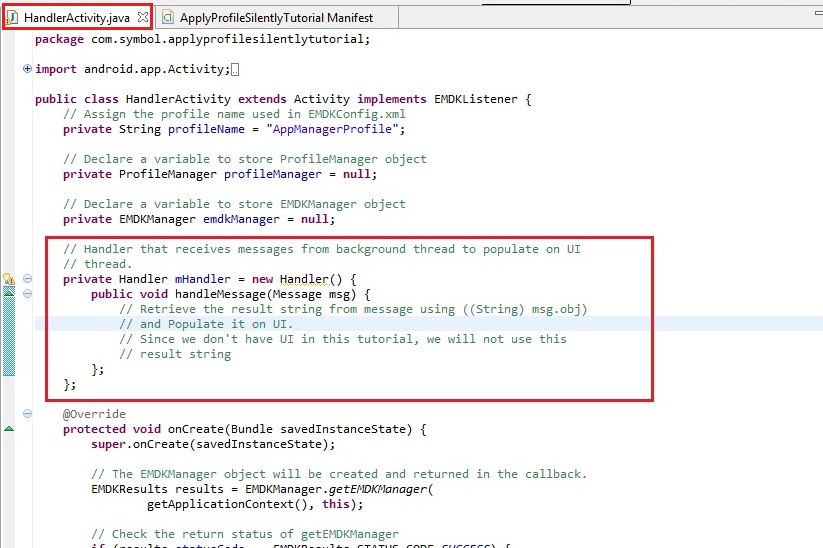
Task: Click the override triangle marker beside handleMessage
Action: point(9,294)
